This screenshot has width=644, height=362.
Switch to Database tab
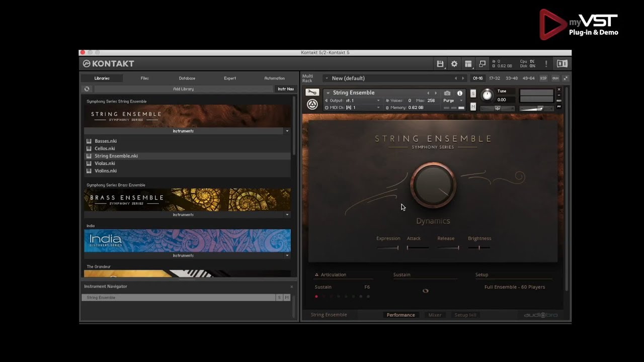point(187,78)
